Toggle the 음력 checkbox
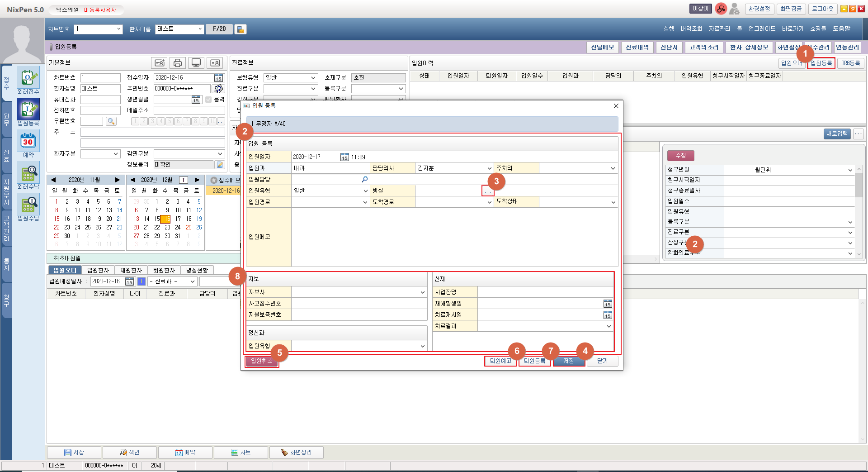The height and width of the screenshot is (472, 868). [x=208, y=100]
